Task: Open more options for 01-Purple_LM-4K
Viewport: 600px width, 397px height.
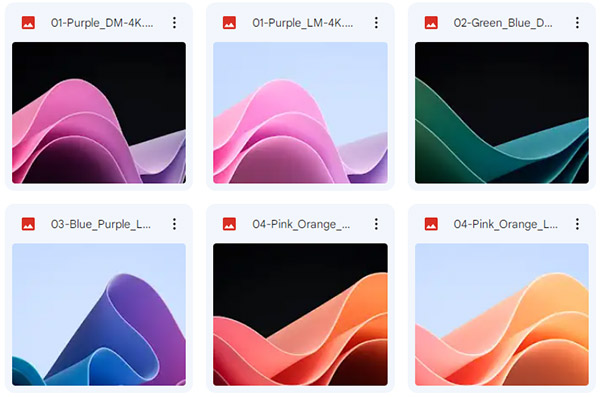Action: pyautogui.click(x=376, y=23)
